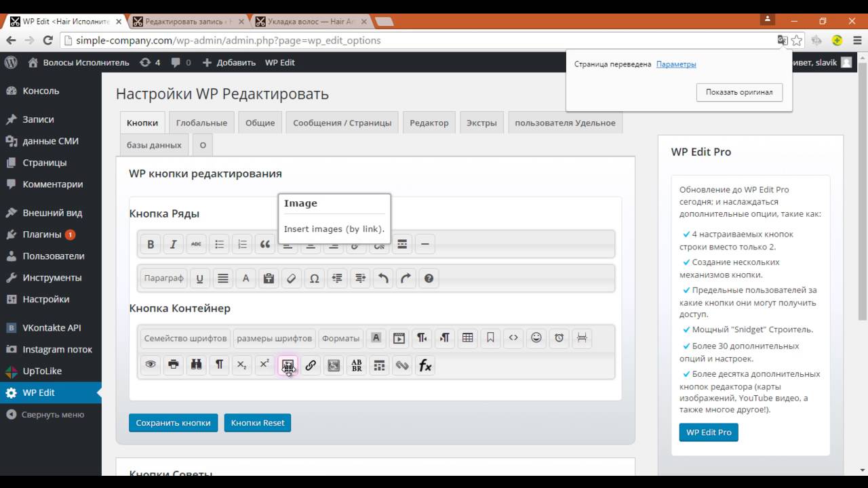Click the numbered list button

tap(242, 245)
